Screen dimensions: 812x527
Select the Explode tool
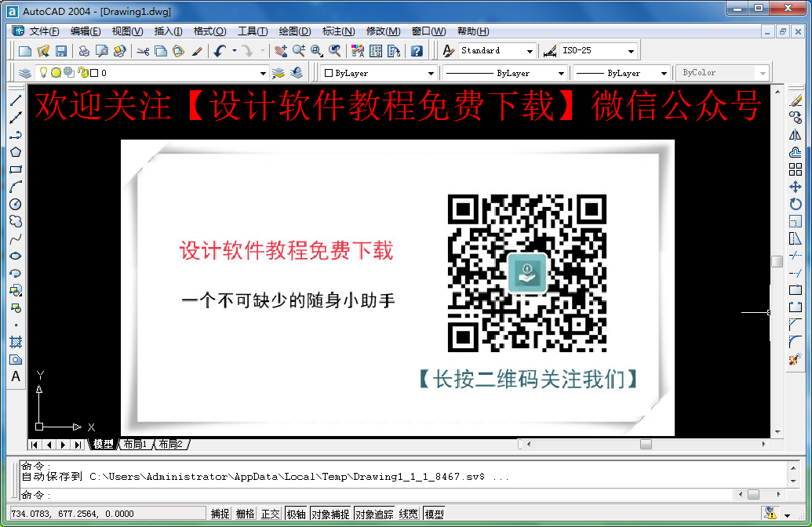click(x=795, y=359)
